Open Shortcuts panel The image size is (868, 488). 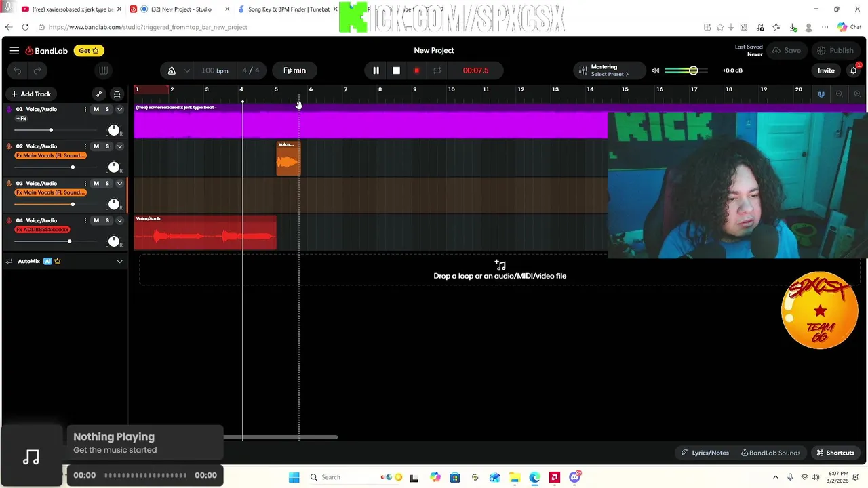pyautogui.click(x=835, y=453)
